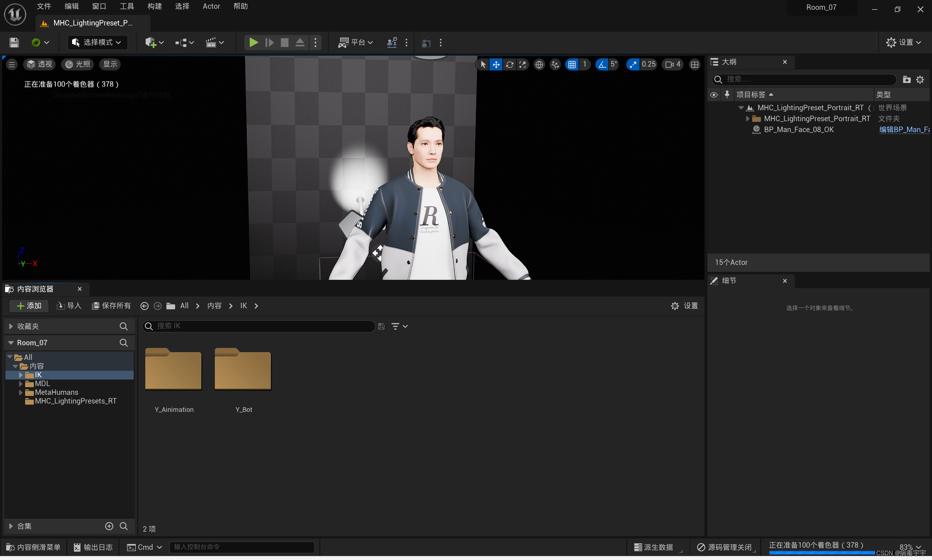
Task: Click the green Play button
Action: point(253,43)
